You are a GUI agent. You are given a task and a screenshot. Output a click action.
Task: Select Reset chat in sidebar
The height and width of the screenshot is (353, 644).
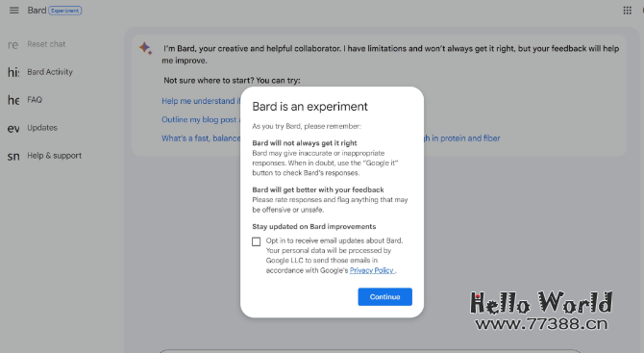point(46,44)
